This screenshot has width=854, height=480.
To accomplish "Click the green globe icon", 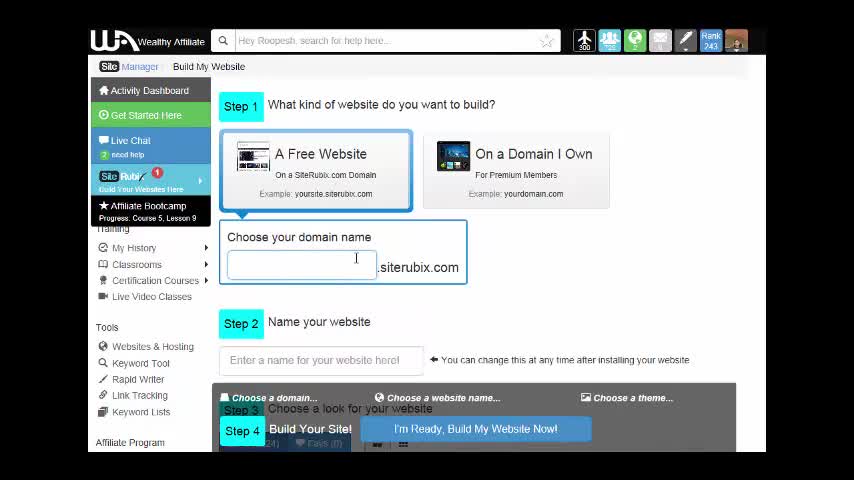I will (635, 40).
